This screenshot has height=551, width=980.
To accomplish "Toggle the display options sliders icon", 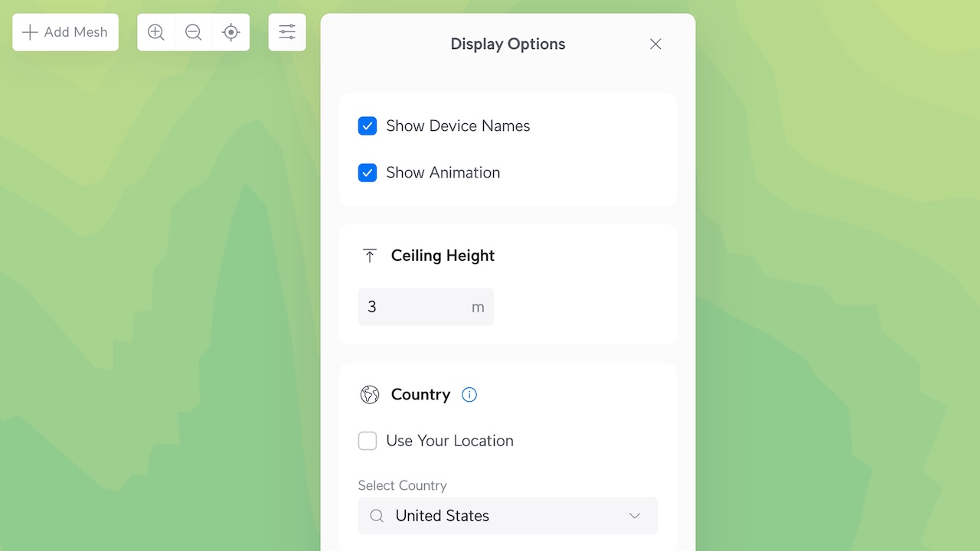I will click(287, 32).
